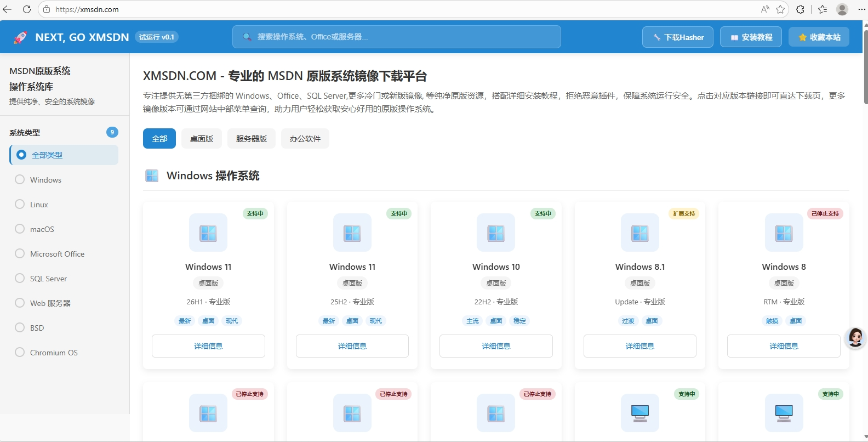Image resolution: width=868 pixels, height=442 pixels.
Task: Click the 主流 tag on Windows 10
Action: (472, 321)
